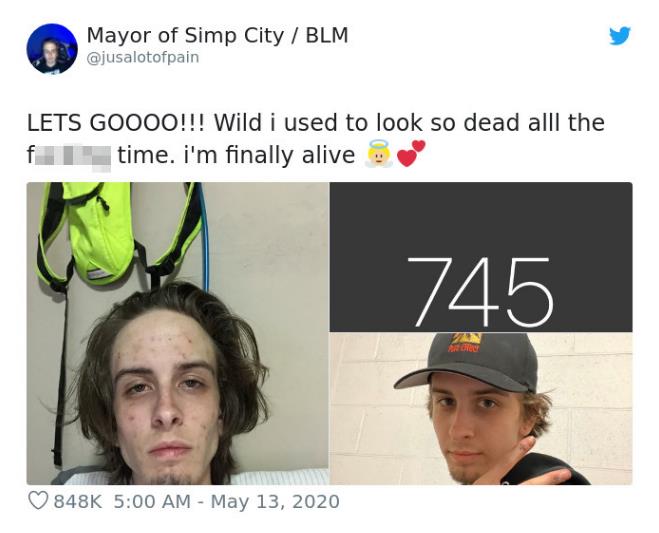Open the left selfie photo
The height and width of the screenshot is (533, 659).
178,333
